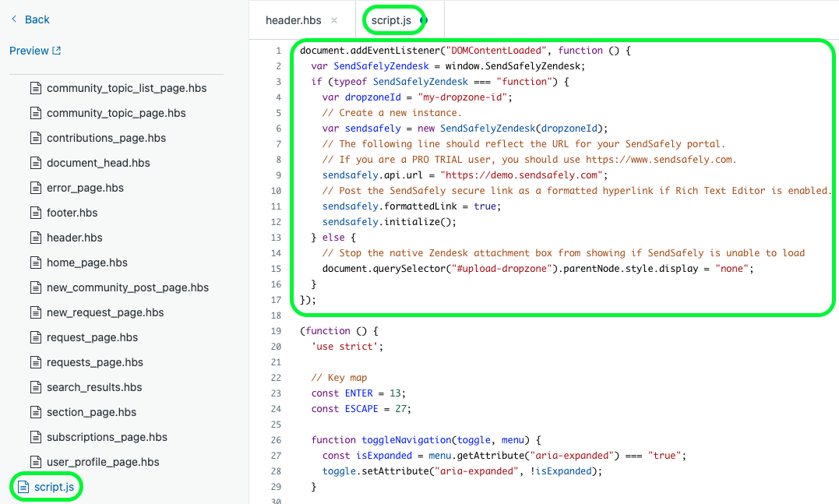Screen dimensions: 839x504
Task: Click the Back chevron arrow icon
Action: 14,19
